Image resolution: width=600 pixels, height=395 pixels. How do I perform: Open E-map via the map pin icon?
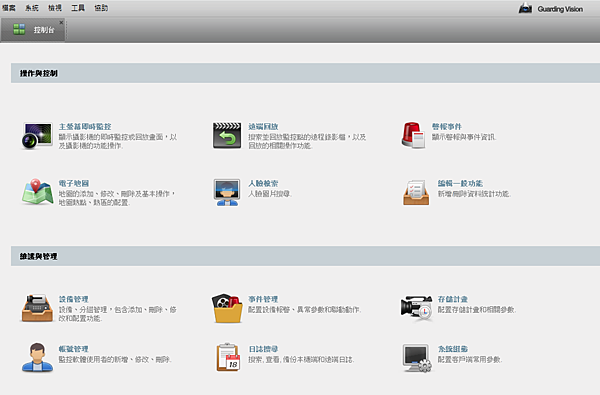(37, 192)
